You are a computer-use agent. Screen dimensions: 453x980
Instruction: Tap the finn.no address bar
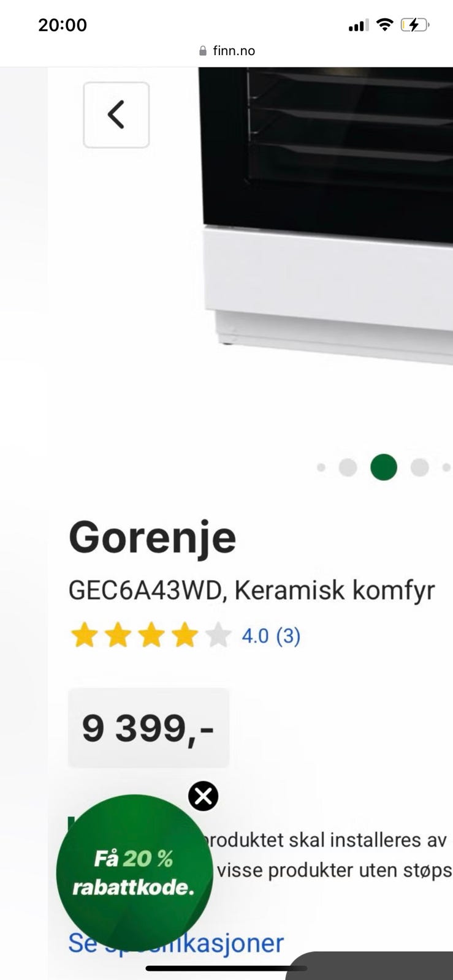point(227,51)
